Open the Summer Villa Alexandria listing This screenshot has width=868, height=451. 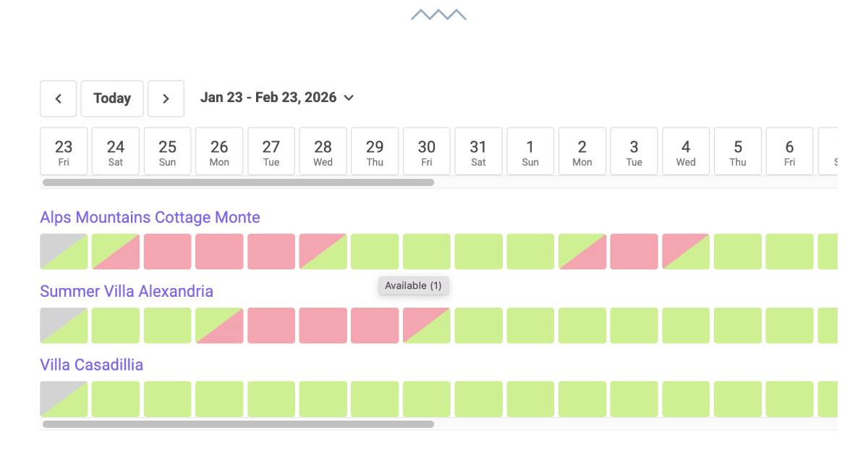point(127,291)
